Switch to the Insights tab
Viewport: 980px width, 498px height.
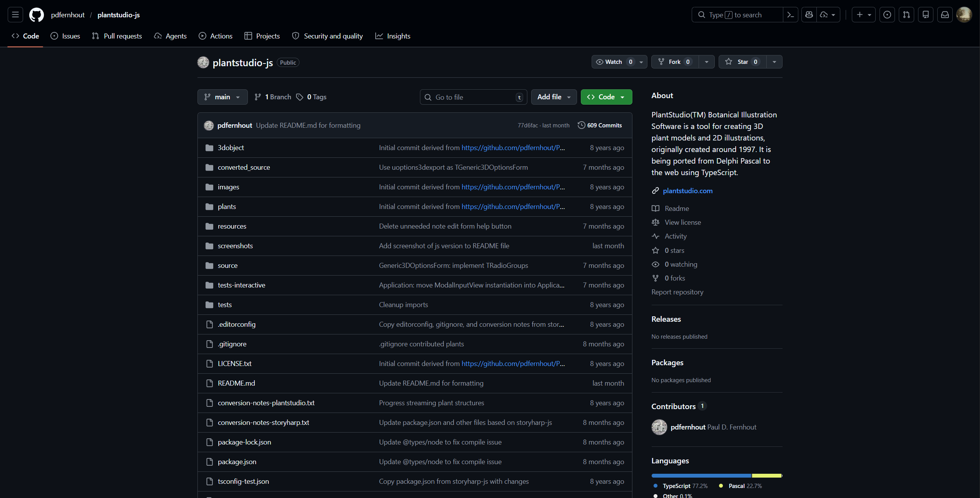pos(393,36)
